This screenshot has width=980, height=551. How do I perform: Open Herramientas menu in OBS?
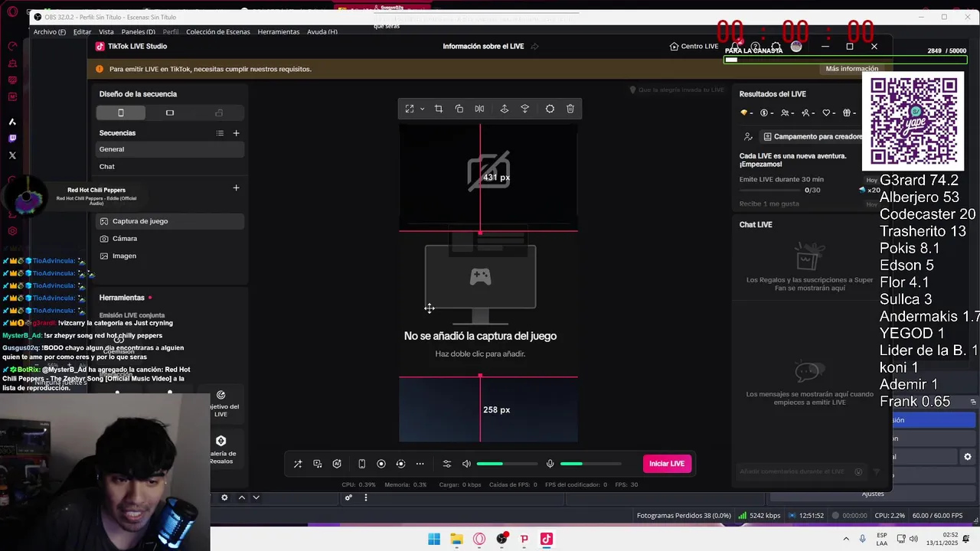coord(279,32)
